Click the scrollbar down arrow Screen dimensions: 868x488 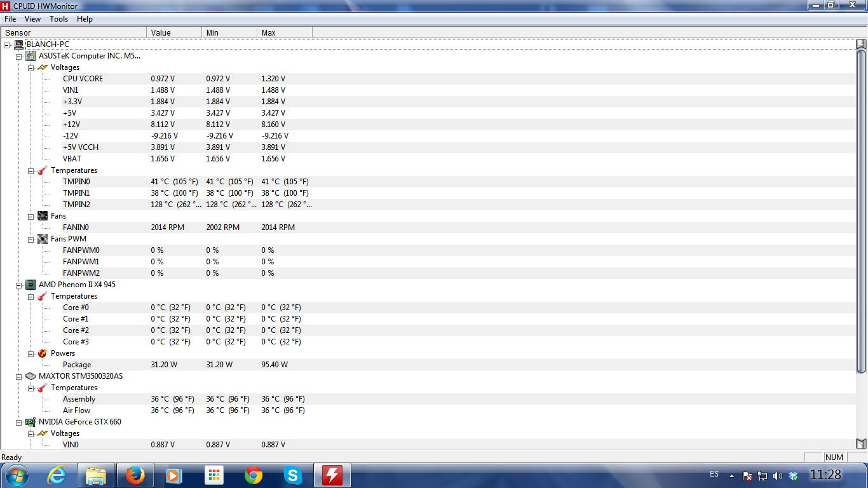click(x=861, y=444)
